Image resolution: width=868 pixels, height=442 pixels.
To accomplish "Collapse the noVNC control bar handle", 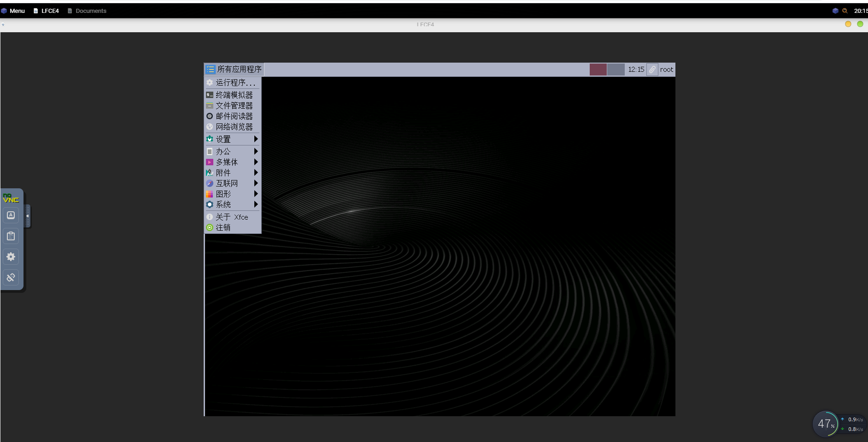I will (28, 216).
